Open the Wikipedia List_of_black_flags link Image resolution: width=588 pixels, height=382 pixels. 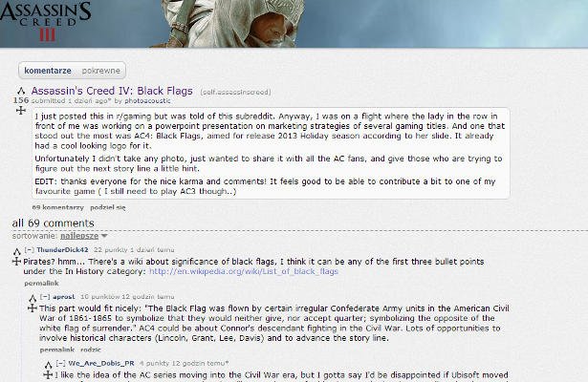244,271
